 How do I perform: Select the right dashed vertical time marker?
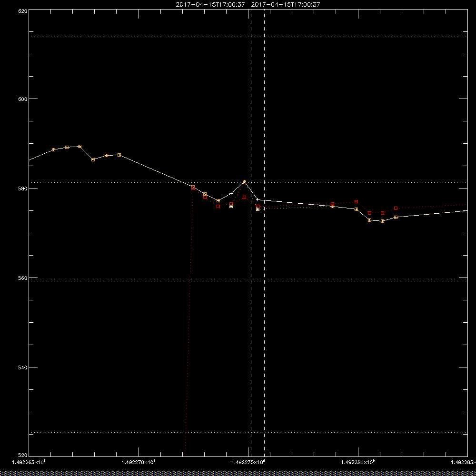tap(264, 233)
